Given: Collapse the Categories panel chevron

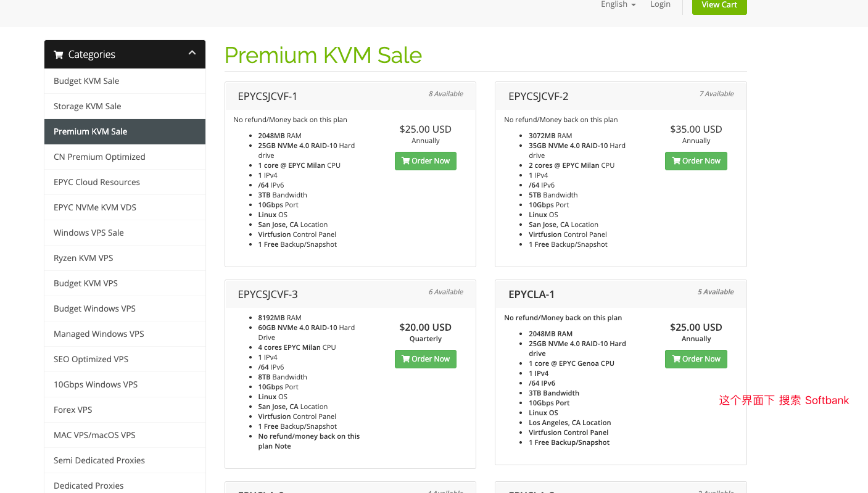Looking at the screenshot, I should pos(192,53).
